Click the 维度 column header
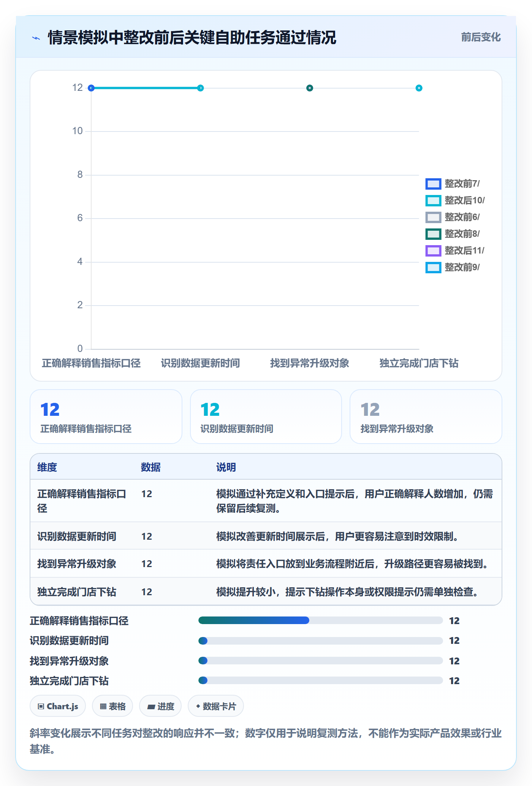 [x=47, y=467]
